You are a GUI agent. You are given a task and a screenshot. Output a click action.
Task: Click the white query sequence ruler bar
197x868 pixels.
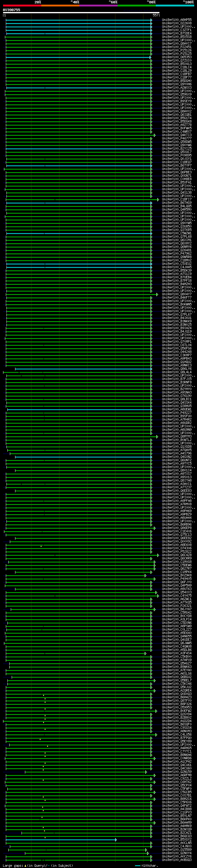[81, 12]
